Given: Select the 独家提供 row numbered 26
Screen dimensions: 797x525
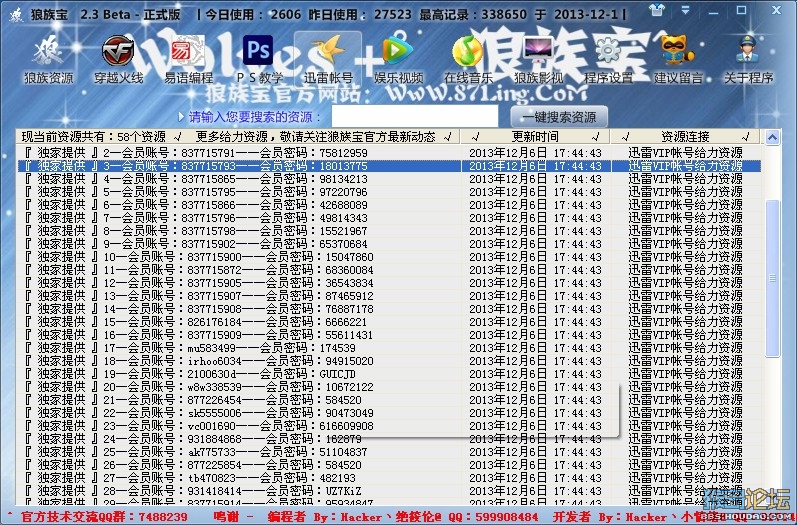Looking at the screenshot, I should (x=389, y=465).
